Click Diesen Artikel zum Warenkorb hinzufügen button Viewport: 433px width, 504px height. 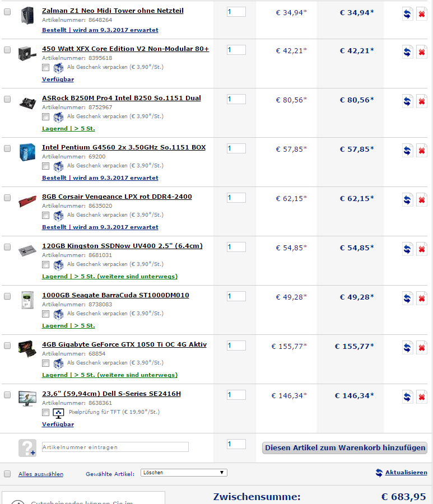click(x=344, y=448)
